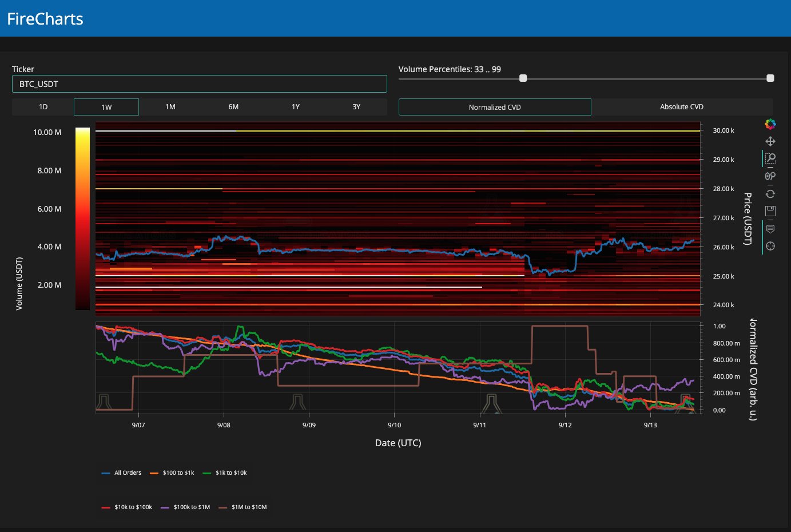This screenshot has height=532, width=791.
Task: Switch to the 1M timeframe
Action: click(x=170, y=107)
